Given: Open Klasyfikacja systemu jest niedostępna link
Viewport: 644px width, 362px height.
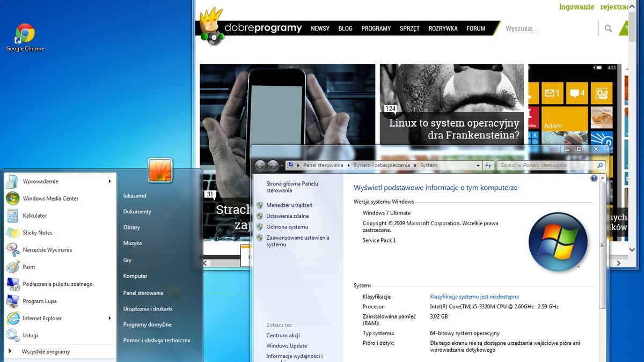Looking at the screenshot, I should click(x=474, y=297).
